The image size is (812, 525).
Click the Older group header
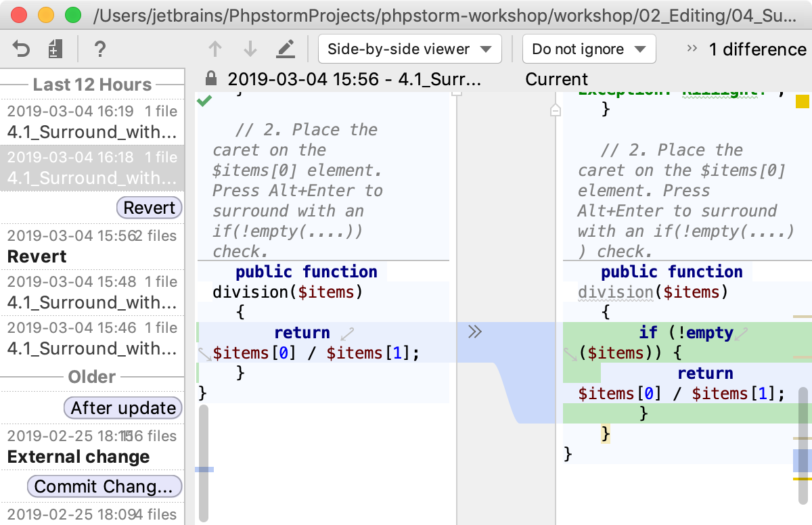[92, 377]
